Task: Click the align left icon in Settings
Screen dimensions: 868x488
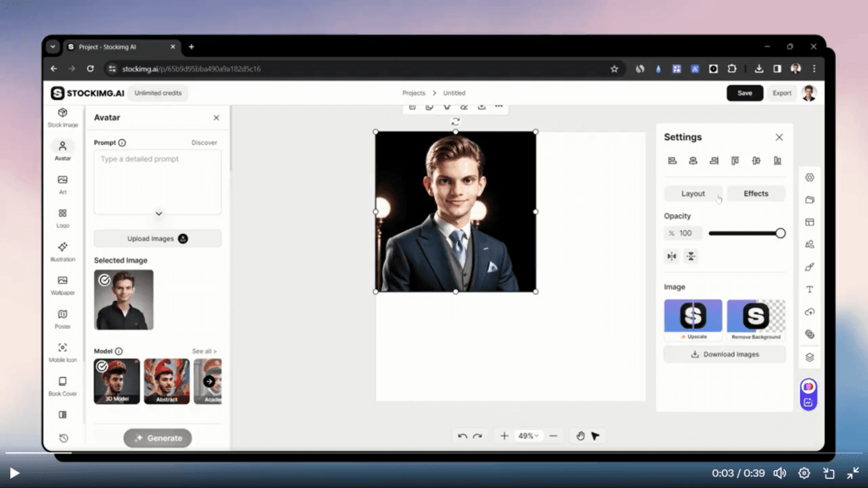Action: point(672,160)
